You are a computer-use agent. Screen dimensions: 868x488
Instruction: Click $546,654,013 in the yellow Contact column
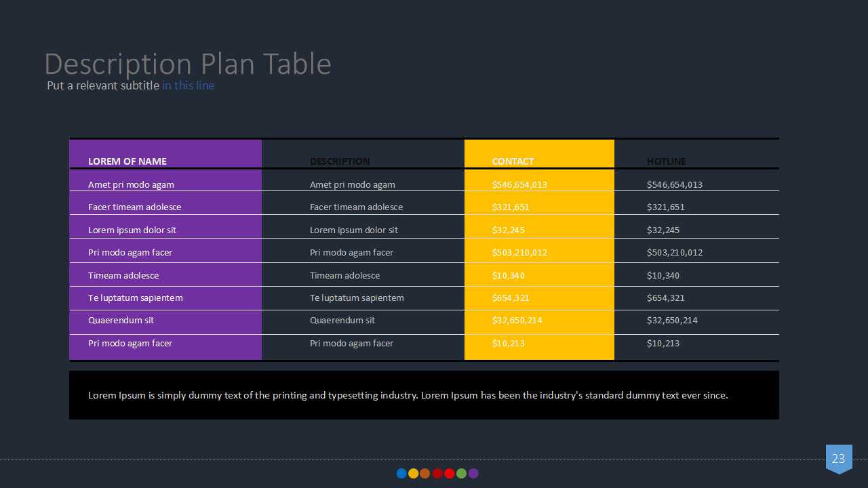point(519,184)
